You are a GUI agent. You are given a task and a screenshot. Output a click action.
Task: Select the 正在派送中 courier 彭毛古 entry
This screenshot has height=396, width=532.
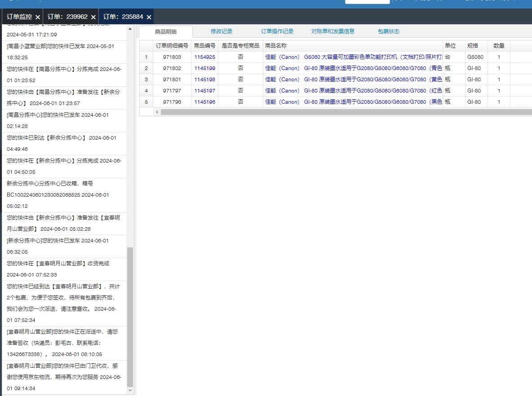pos(64,343)
